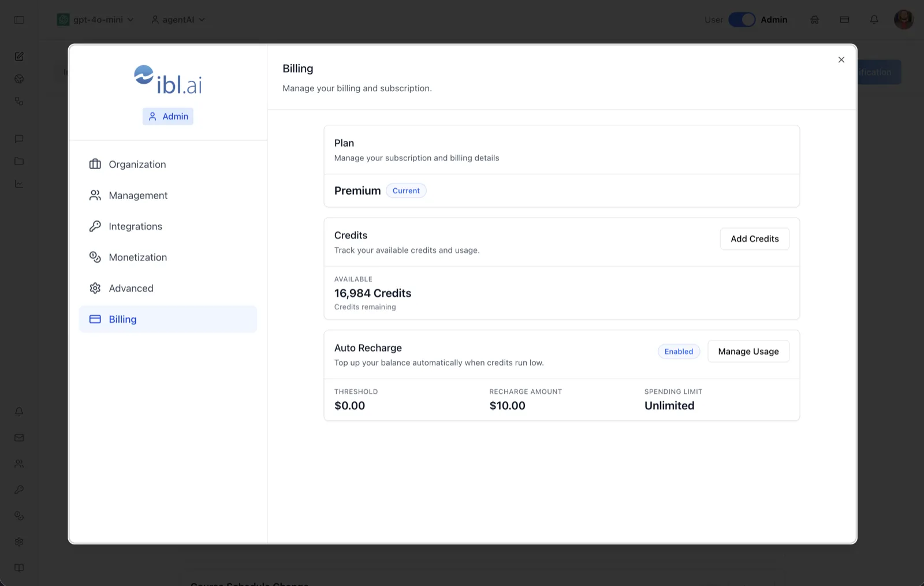The image size is (924, 586).
Task: Open the mail envelope icon in left sidebar
Action: [19, 438]
